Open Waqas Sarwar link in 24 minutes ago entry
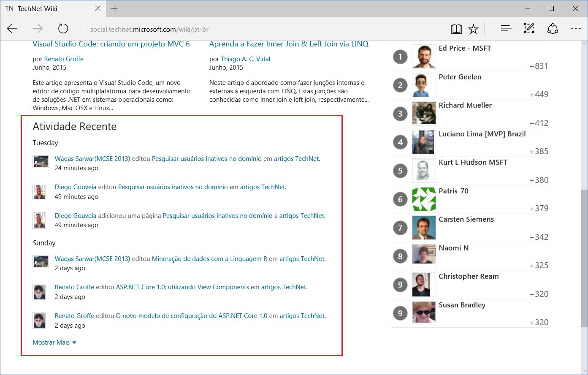The height and width of the screenshot is (375, 588). pos(92,159)
